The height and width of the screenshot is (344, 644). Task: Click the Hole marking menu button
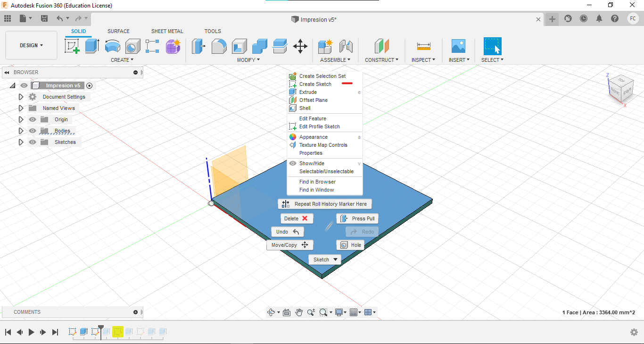point(350,245)
